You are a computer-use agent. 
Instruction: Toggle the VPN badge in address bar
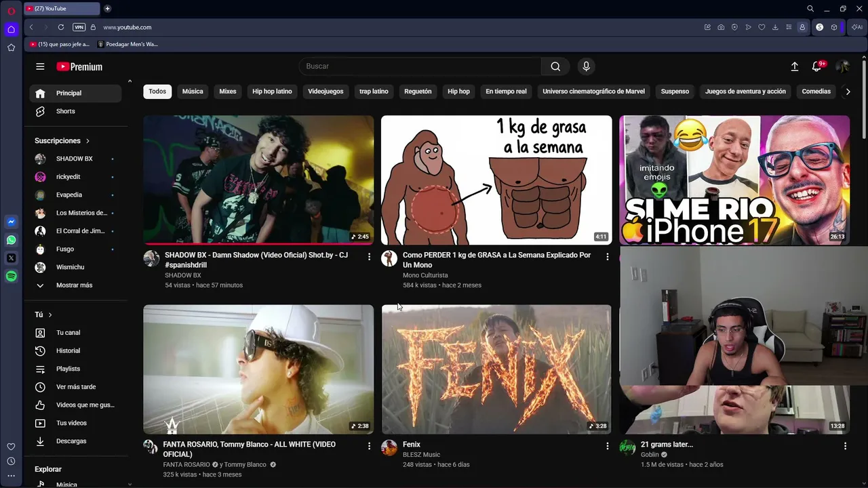[79, 27]
